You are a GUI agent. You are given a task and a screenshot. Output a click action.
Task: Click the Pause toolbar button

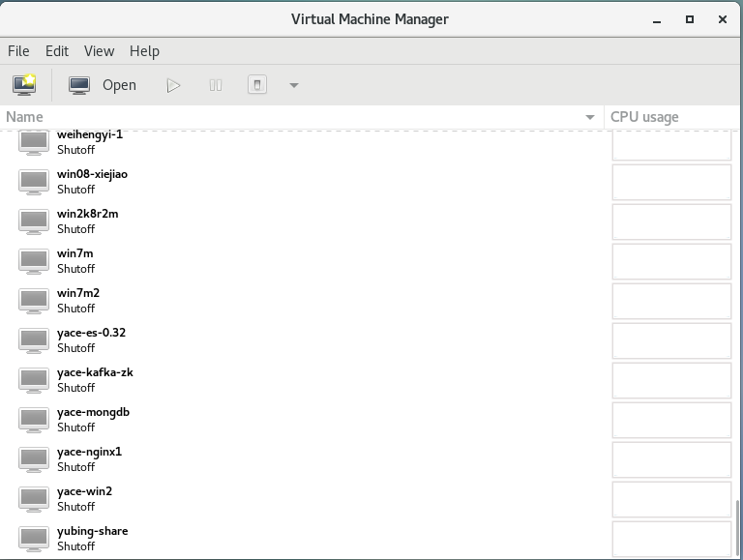click(x=216, y=85)
